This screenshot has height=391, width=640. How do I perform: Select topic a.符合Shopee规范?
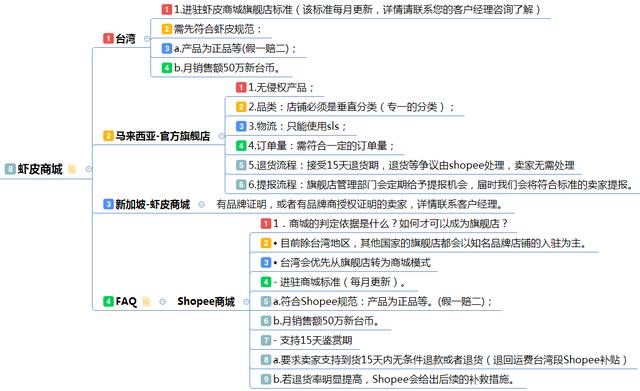pos(383,301)
